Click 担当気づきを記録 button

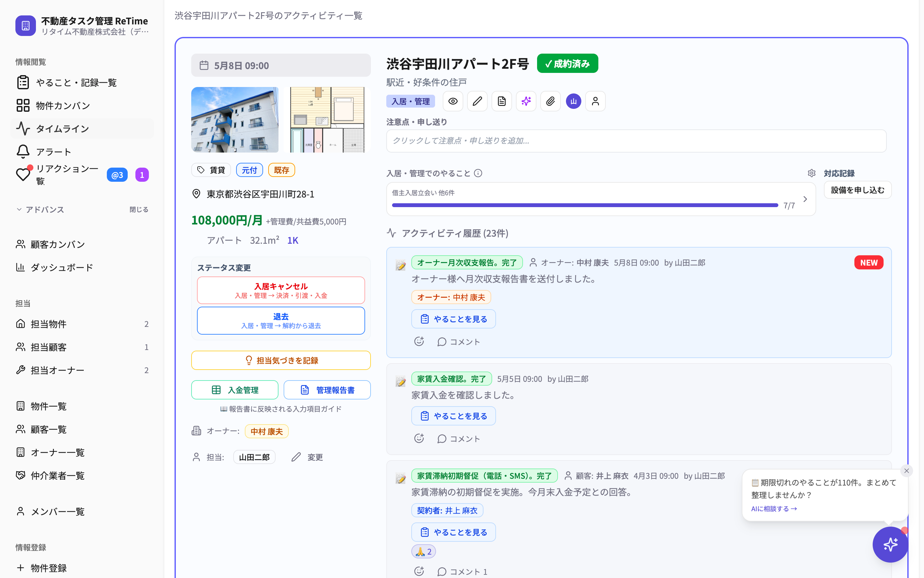281,361
